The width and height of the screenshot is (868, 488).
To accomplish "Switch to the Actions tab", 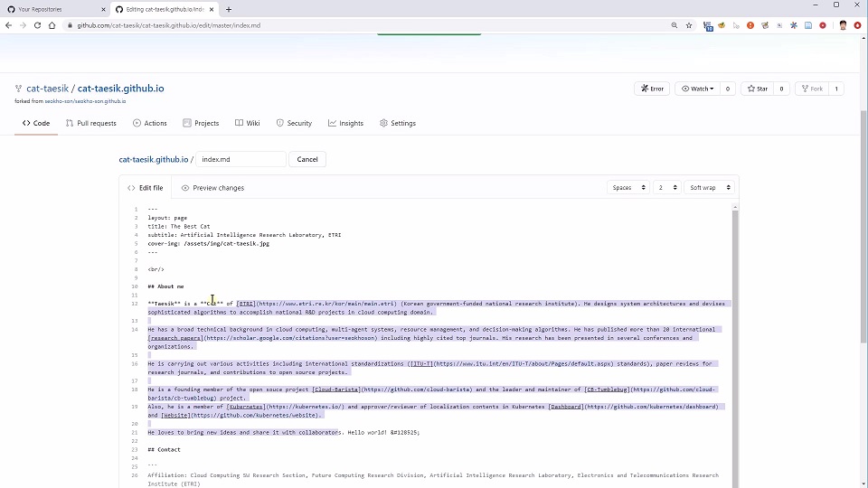I will [150, 123].
